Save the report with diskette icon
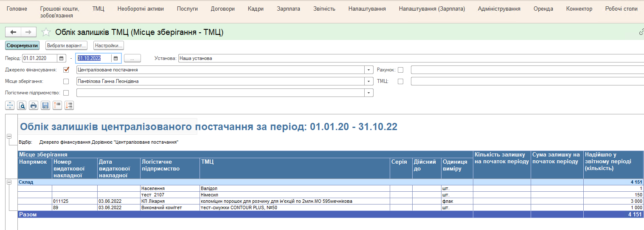This screenshot has width=644, height=230. click(45, 105)
